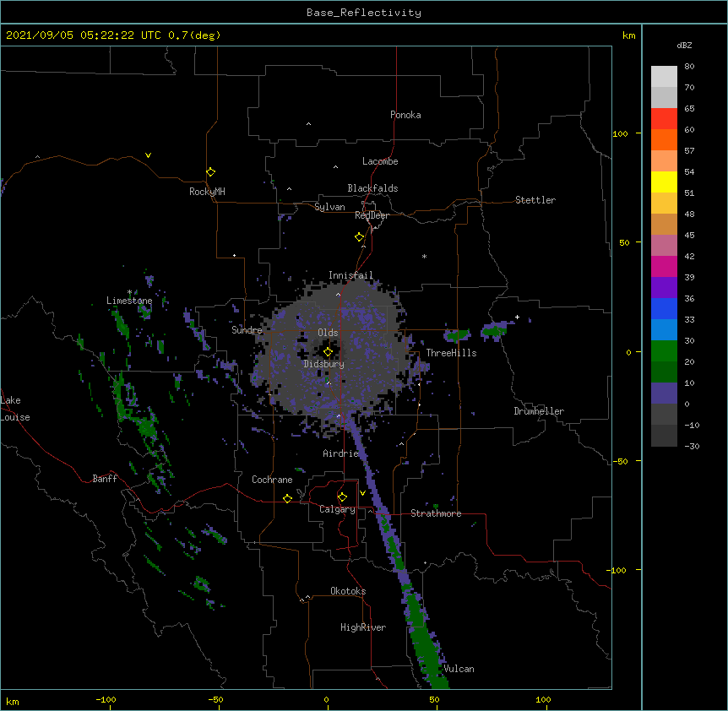Click the yellow diamond marker south of RedDeer
Image resolution: width=728 pixels, height=711 pixels.
(359, 237)
